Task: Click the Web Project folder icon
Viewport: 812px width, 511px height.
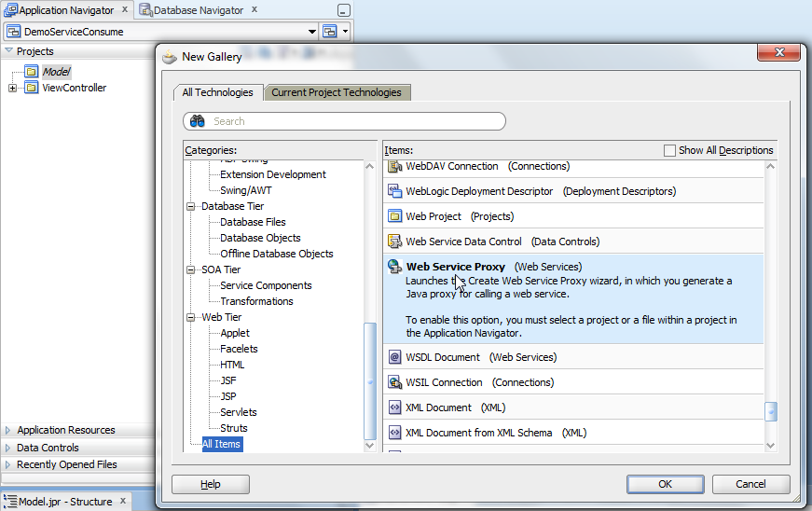Action: pos(394,216)
